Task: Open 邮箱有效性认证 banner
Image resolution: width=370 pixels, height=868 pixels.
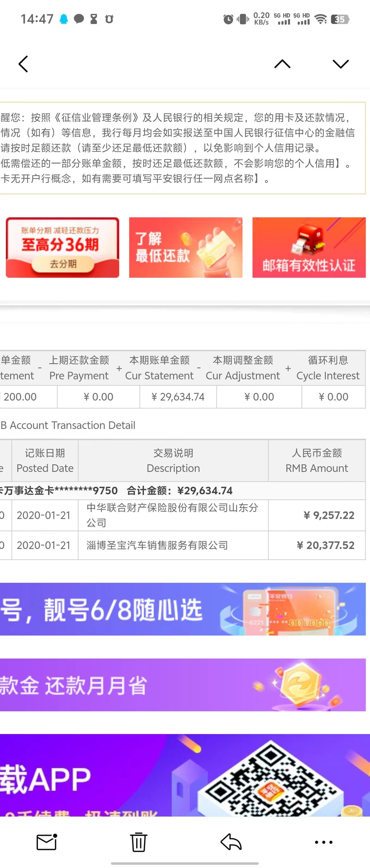Action: [x=309, y=247]
